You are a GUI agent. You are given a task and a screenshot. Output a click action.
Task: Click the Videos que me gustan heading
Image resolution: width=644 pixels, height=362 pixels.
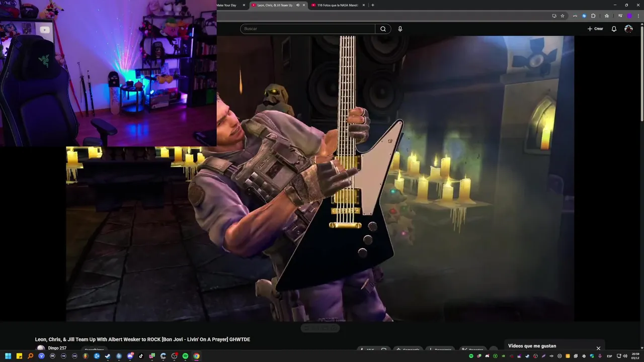[532, 346]
